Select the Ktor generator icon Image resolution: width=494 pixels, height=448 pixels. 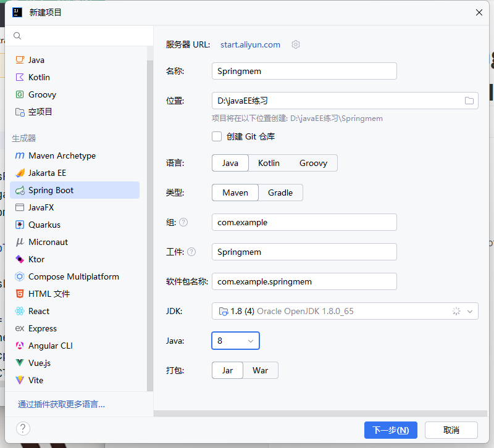point(20,259)
